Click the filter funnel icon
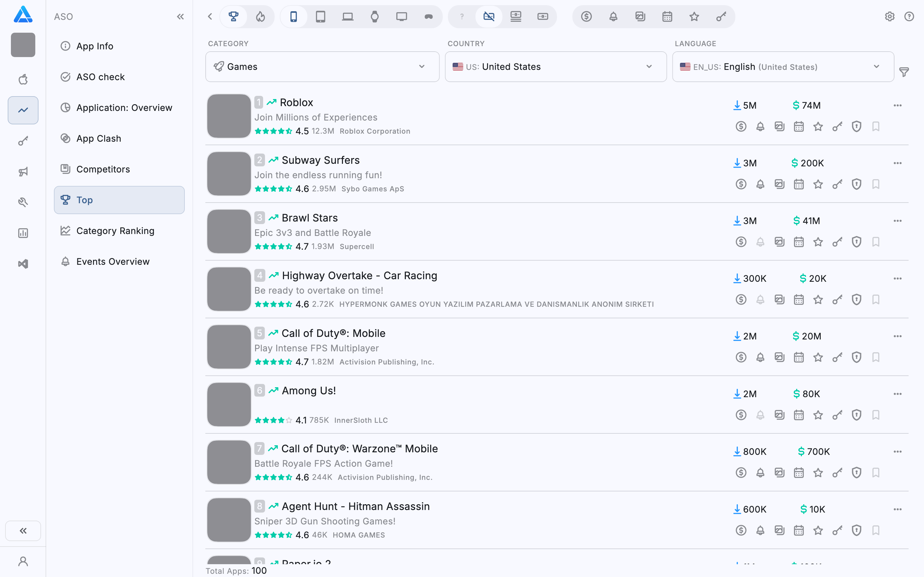The height and width of the screenshot is (577, 924). tap(904, 72)
